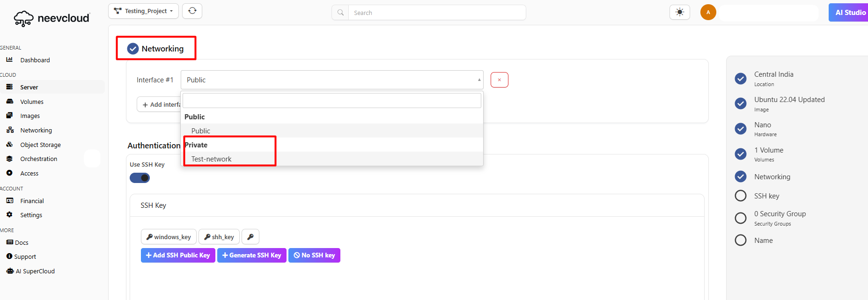Select the Name step circle
Viewport: 868px width, 300px height.
pos(741,240)
